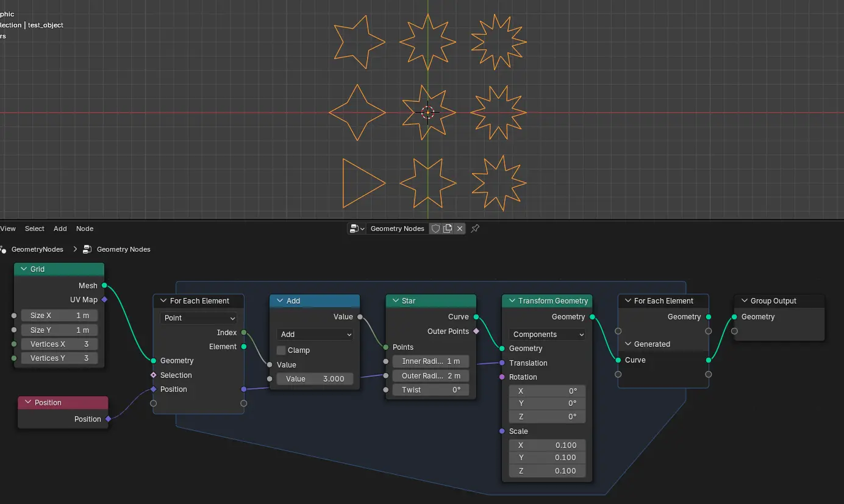Click the Outer Points output socket
The width and height of the screenshot is (844, 504).
476,331
